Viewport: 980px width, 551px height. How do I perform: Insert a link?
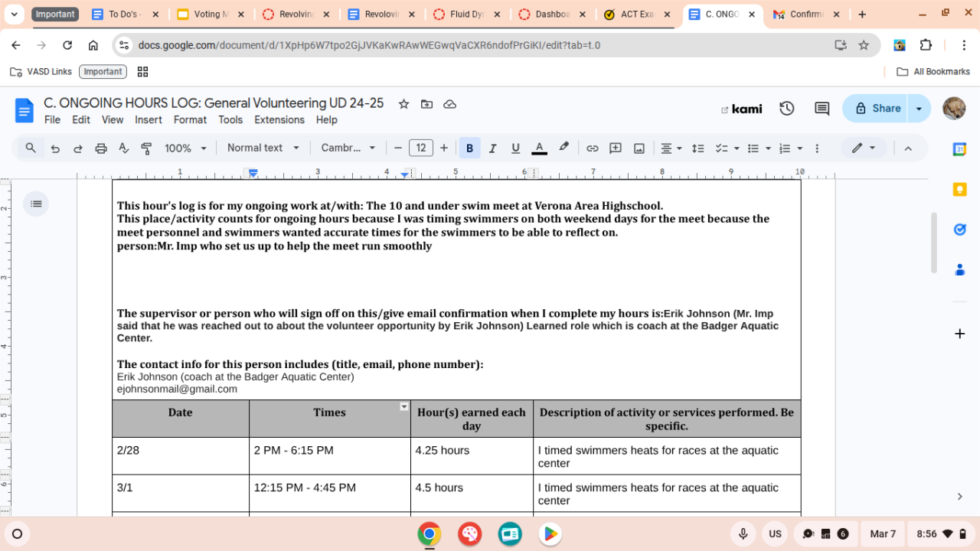coord(592,148)
